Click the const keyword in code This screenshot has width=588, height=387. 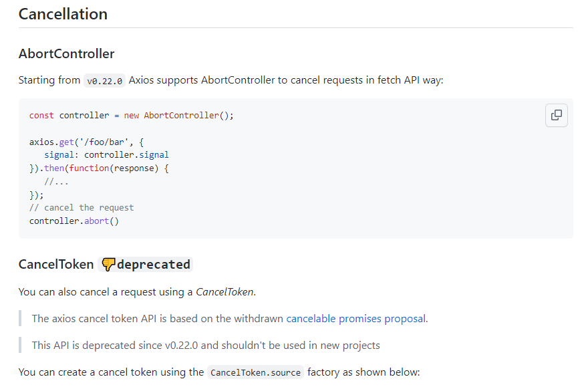coord(41,116)
